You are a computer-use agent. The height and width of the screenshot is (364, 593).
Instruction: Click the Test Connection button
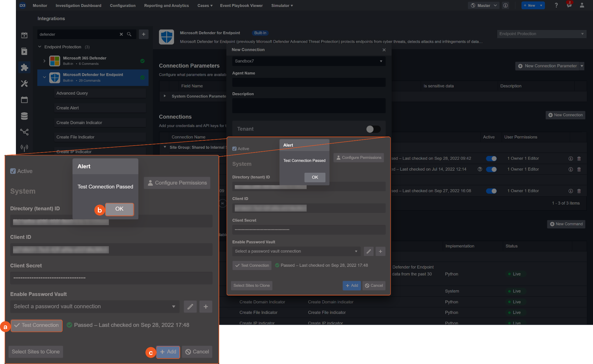click(252, 265)
